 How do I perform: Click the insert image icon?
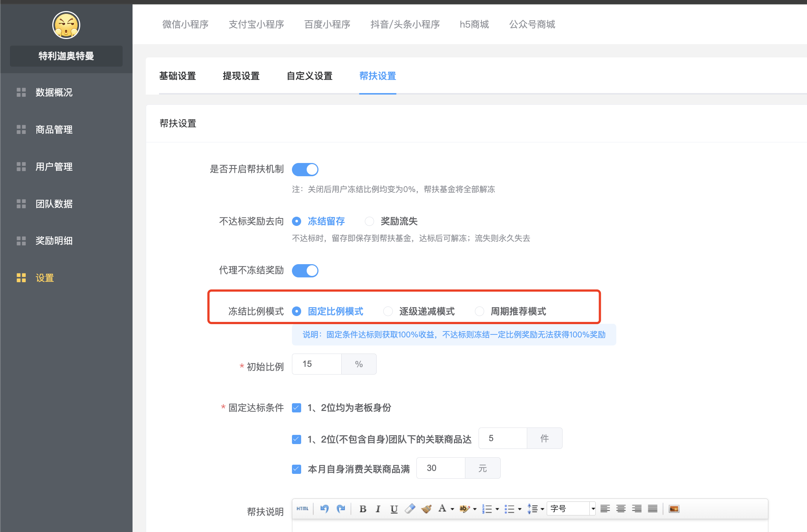point(674,509)
